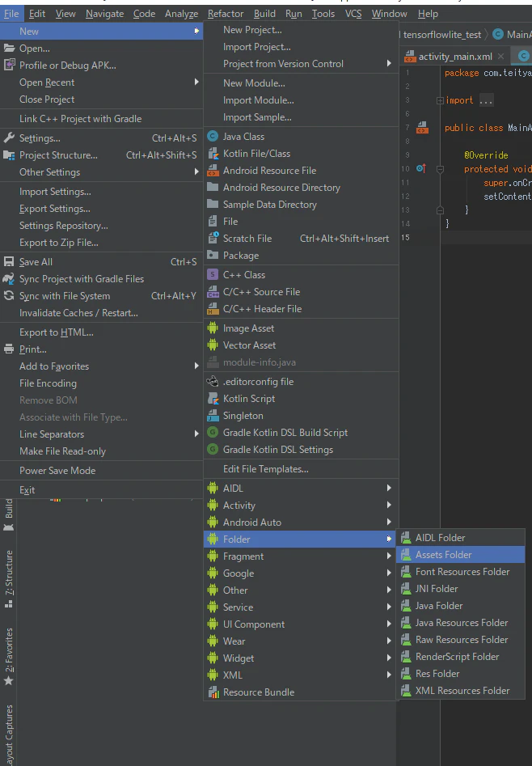Expand the collapsed import fold marker
This screenshot has width=532, height=766.
pyautogui.click(x=440, y=100)
